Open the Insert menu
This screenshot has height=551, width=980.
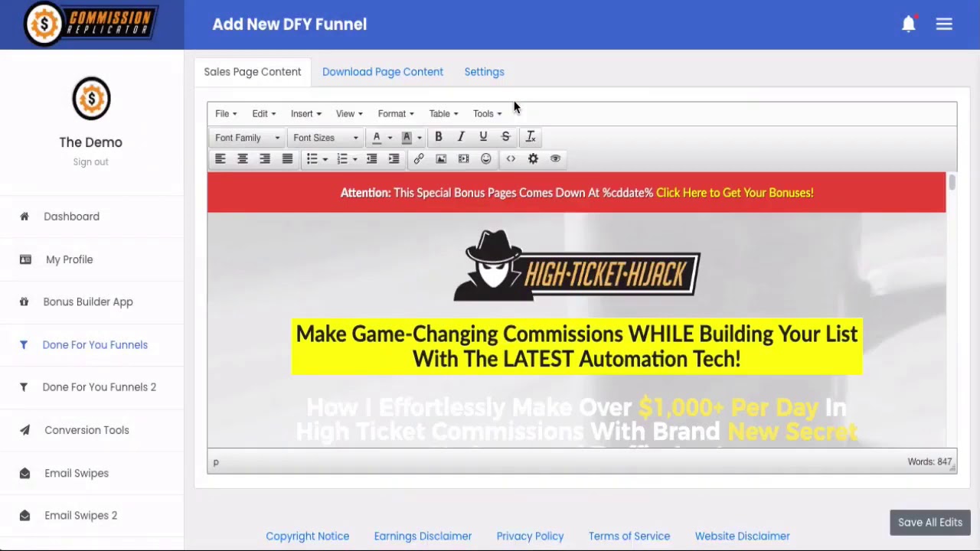pyautogui.click(x=306, y=114)
